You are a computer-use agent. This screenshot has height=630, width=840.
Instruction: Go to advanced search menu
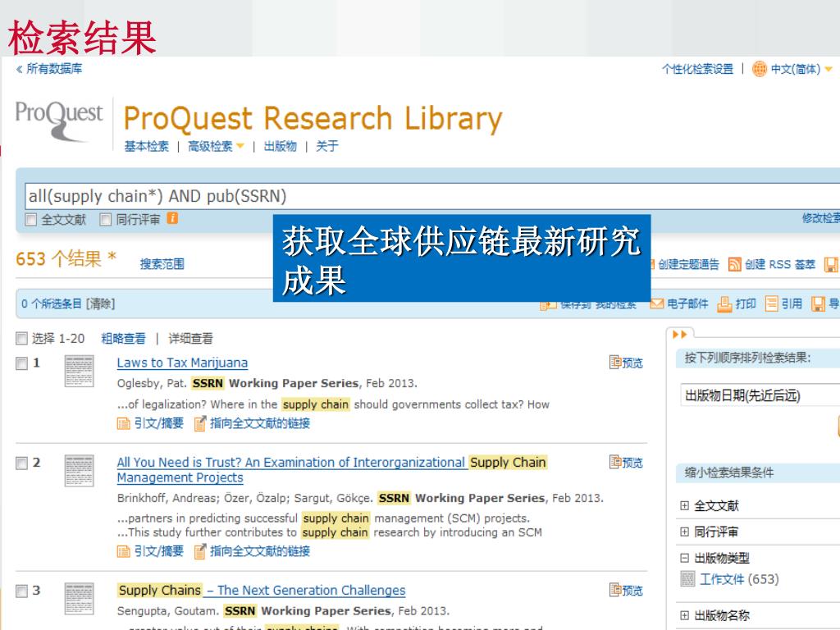(x=210, y=146)
